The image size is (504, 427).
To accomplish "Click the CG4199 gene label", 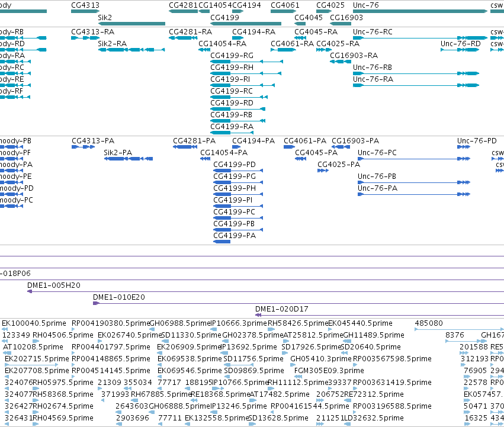I will [x=224, y=17].
